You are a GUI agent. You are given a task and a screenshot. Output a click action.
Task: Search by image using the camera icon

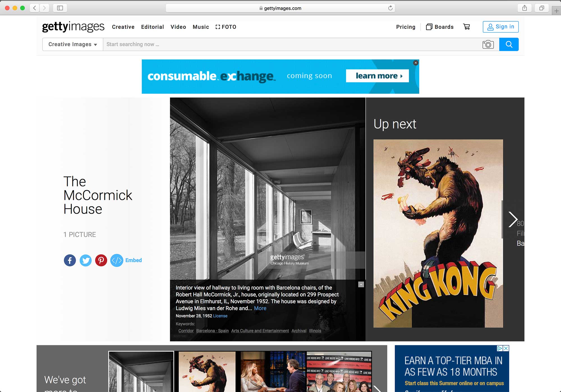(x=488, y=44)
